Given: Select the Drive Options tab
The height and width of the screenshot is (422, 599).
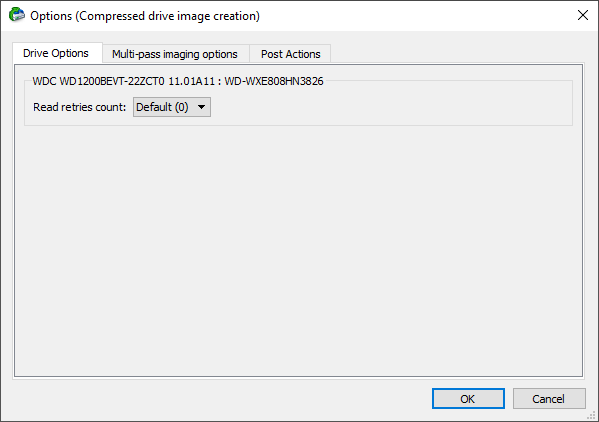Looking at the screenshot, I should (57, 53).
